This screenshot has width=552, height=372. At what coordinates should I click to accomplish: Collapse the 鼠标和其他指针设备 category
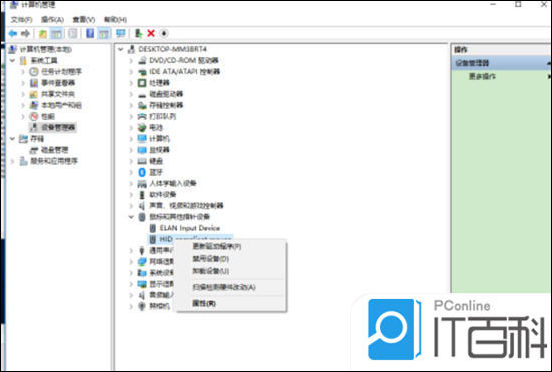point(131,217)
